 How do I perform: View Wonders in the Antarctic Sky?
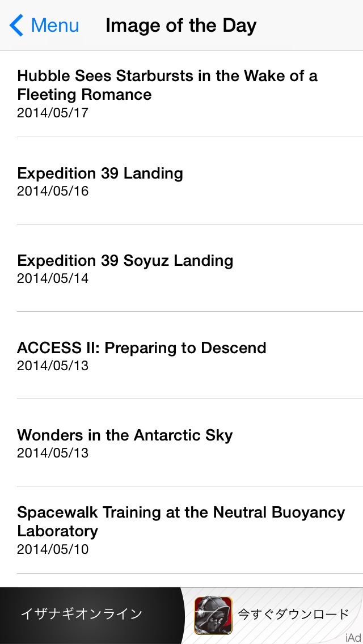pos(125,435)
